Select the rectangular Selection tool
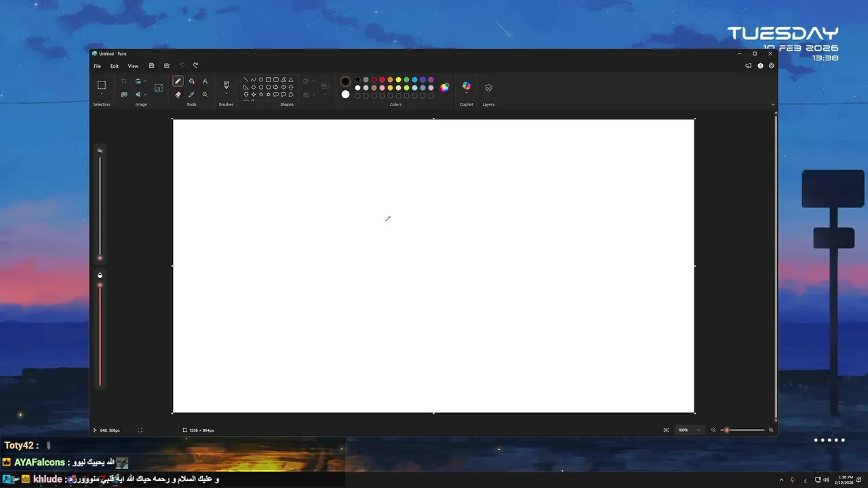868x488 pixels. pyautogui.click(x=101, y=85)
